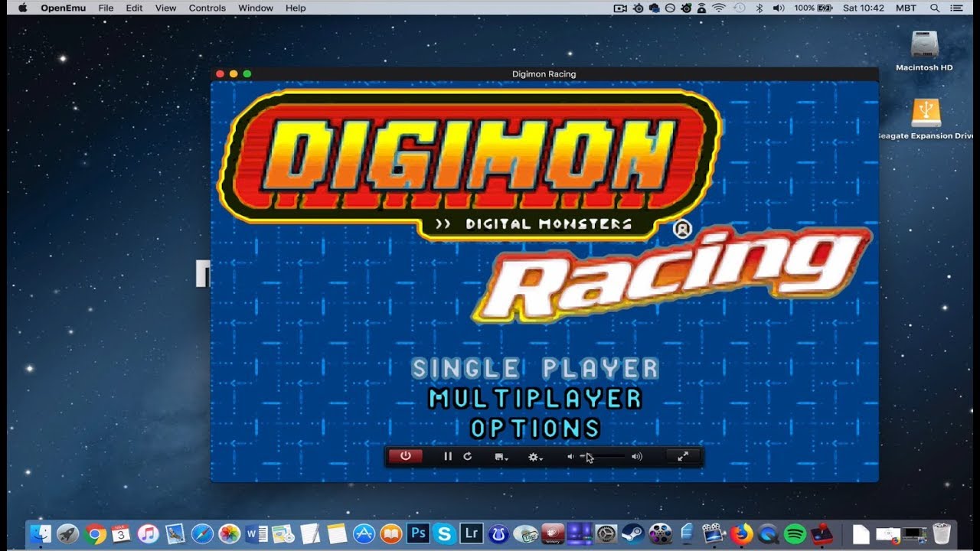
Task: Open the File menu
Action: (x=106, y=8)
